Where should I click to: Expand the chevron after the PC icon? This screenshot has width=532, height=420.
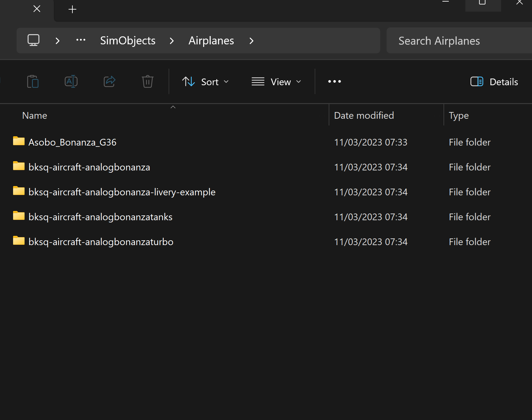pyautogui.click(x=58, y=41)
